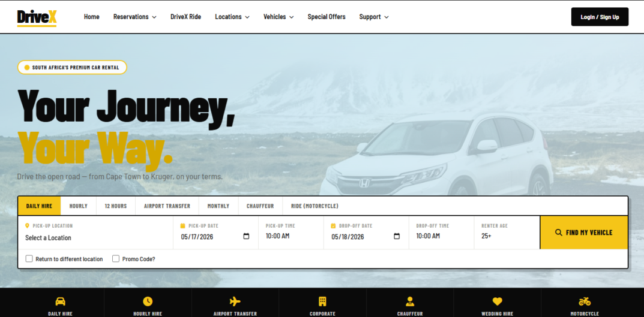Click the Wedding Hire label text

point(498,314)
